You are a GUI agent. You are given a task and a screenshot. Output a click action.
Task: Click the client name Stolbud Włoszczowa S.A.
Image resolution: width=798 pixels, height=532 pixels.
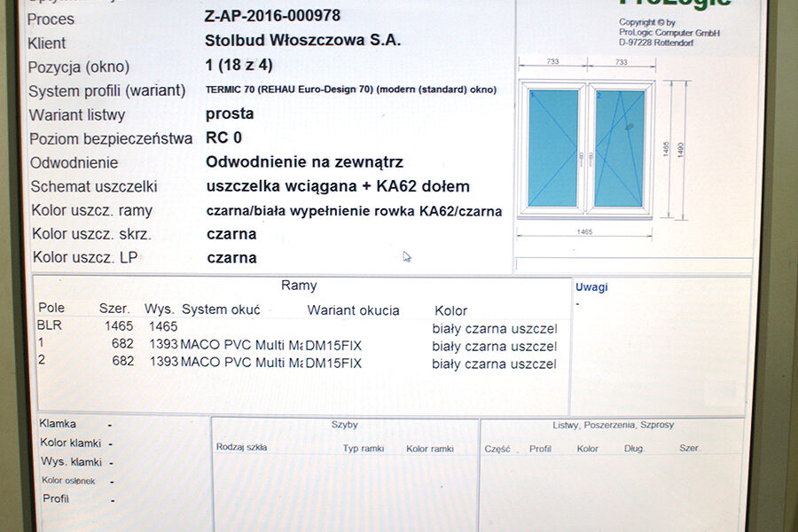tap(302, 41)
